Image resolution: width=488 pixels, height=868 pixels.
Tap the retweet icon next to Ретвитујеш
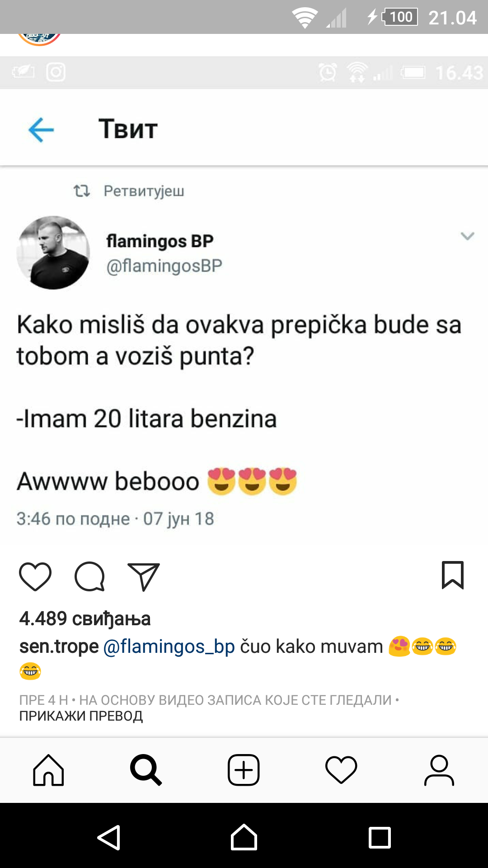[x=82, y=191]
